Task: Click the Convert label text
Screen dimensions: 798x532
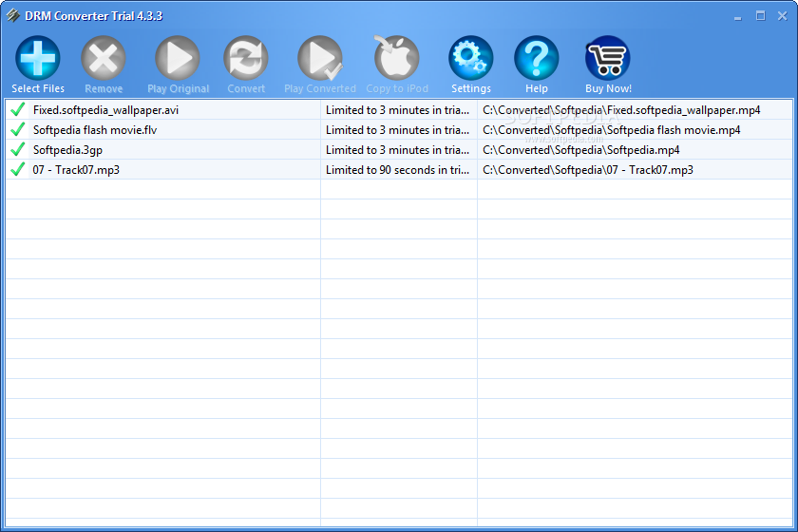Action: 246,88
